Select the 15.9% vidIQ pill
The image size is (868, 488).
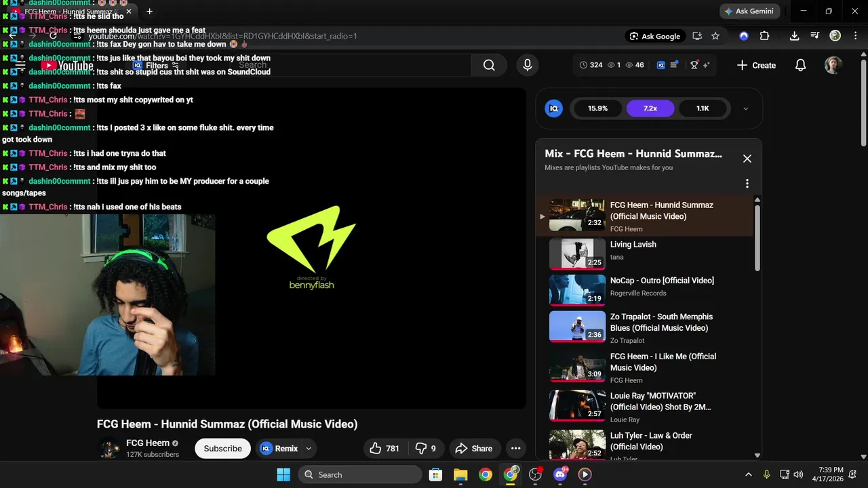point(597,108)
